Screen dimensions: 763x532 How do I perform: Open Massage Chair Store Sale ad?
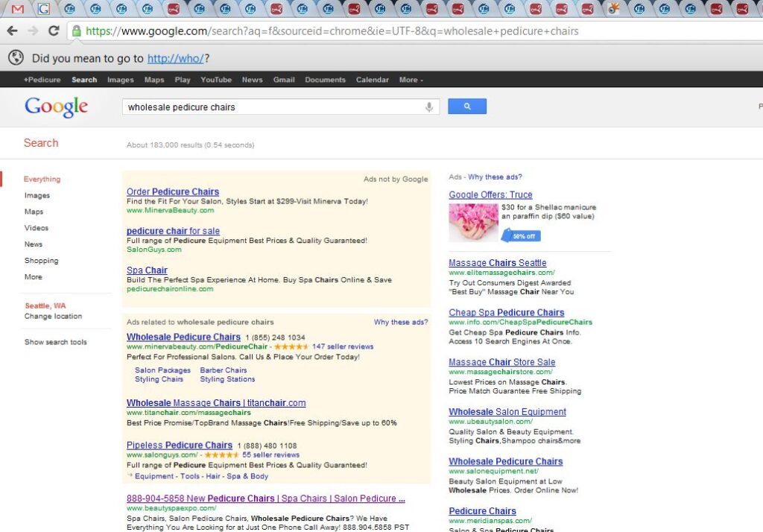(x=501, y=362)
